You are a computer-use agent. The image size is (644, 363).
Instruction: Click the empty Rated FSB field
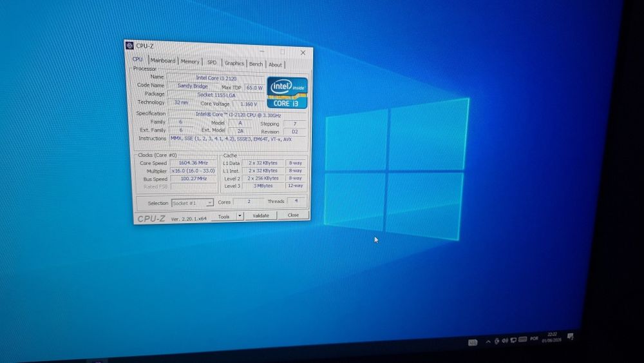193,186
